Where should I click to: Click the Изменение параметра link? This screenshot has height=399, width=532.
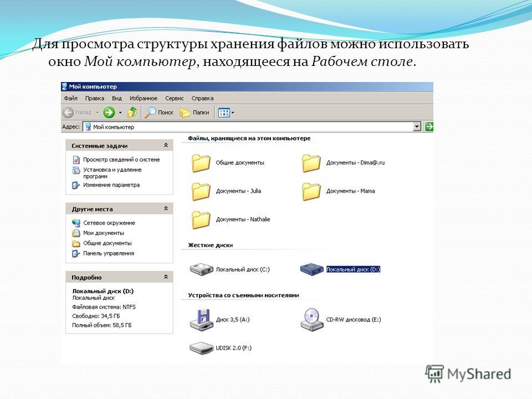click(111, 185)
